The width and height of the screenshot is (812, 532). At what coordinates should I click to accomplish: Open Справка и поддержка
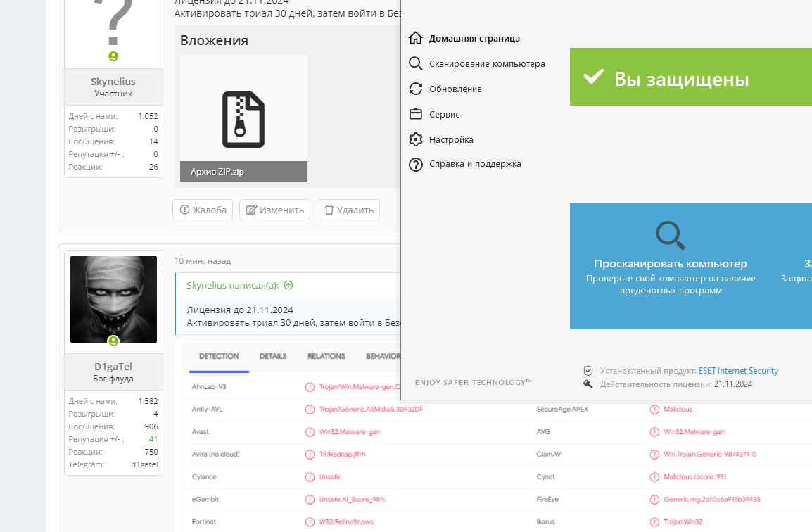coord(475,164)
